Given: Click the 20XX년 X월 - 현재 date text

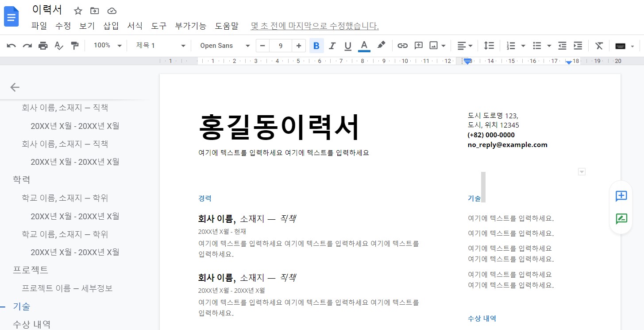Looking at the screenshot, I should (222, 232).
